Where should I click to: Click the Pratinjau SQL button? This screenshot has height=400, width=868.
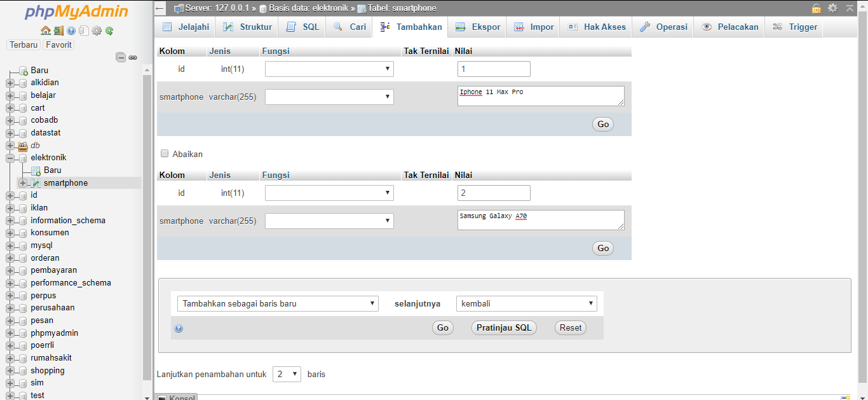504,328
